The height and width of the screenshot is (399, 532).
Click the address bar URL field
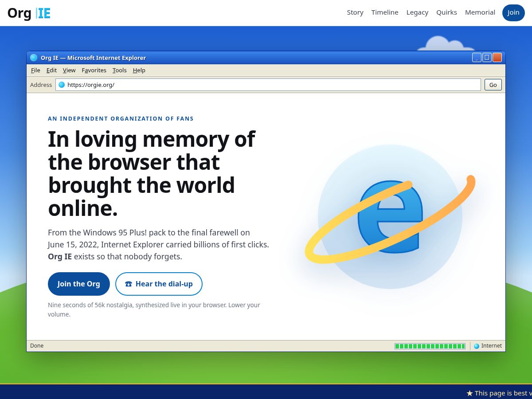pos(268,85)
